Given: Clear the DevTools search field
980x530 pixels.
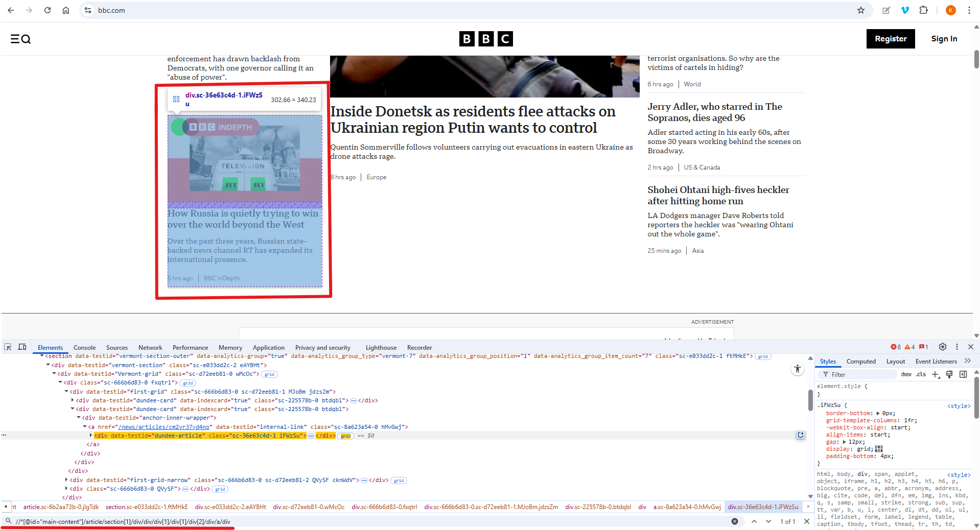Looking at the screenshot, I should coord(735,521).
